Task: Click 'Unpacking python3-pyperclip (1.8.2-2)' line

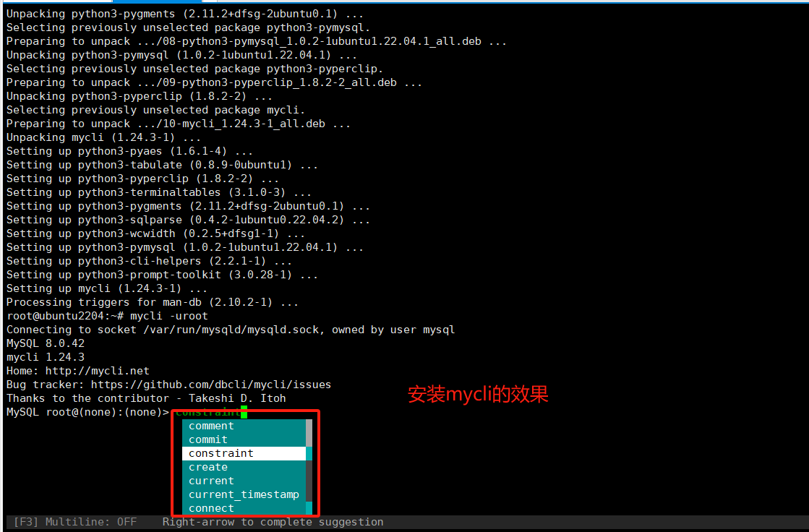Action: (140, 96)
